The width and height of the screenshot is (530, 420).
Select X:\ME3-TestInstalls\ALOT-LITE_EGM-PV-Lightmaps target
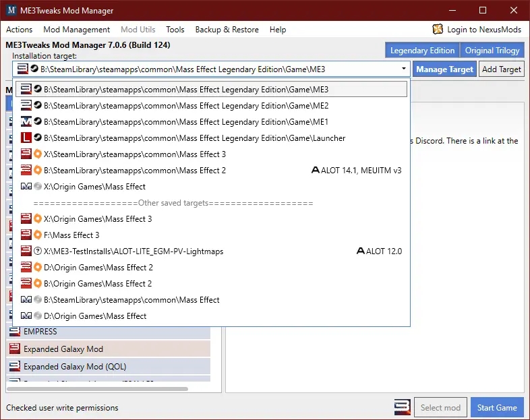tap(211, 251)
